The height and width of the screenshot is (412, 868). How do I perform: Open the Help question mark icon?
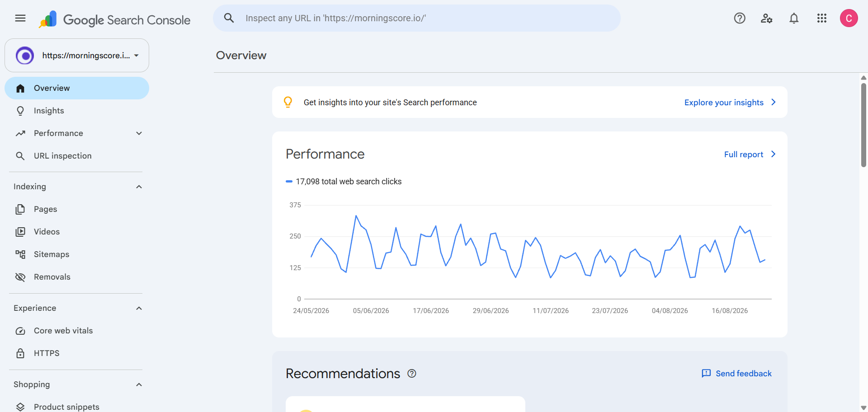pyautogui.click(x=740, y=18)
